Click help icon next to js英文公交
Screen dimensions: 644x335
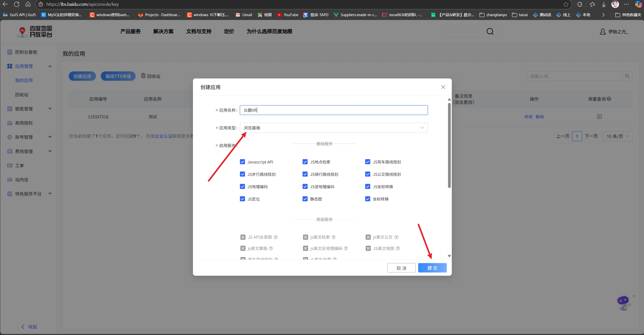tap(396, 237)
